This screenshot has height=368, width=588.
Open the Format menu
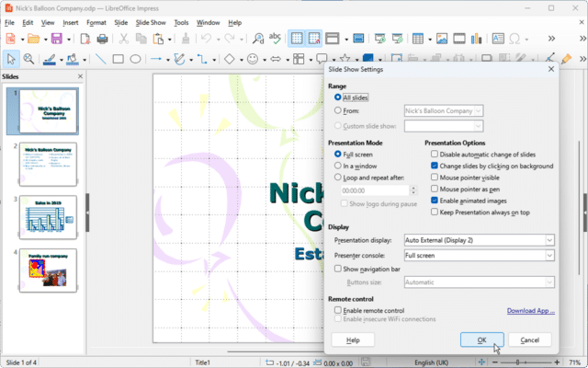click(96, 22)
